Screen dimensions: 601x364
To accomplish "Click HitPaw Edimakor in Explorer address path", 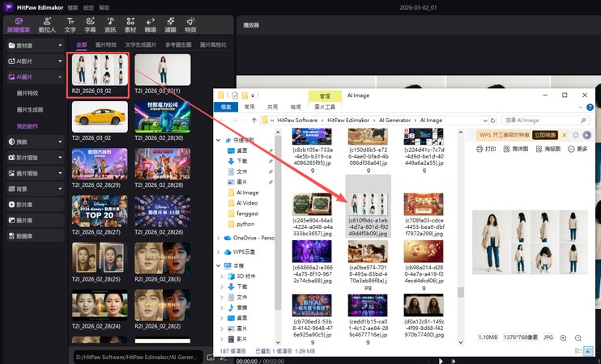I will click(x=348, y=121).
